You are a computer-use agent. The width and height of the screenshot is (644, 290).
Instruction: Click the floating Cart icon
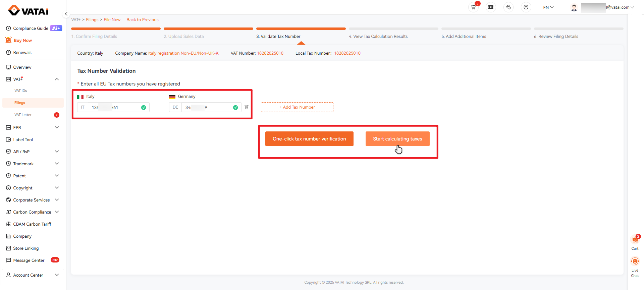[x=635, y=242]
